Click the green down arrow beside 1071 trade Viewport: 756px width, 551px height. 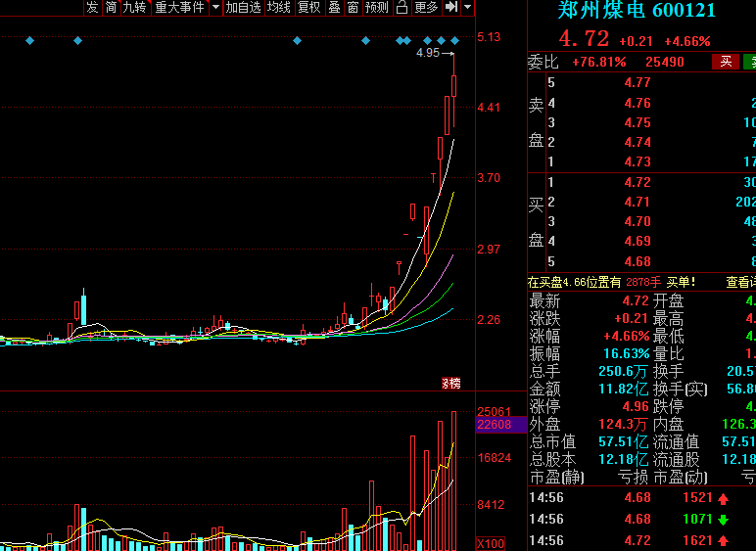point(723,520)
